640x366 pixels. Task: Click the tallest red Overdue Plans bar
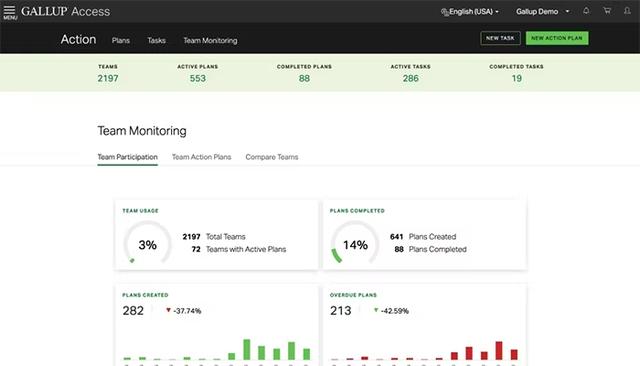click(499, 350)
